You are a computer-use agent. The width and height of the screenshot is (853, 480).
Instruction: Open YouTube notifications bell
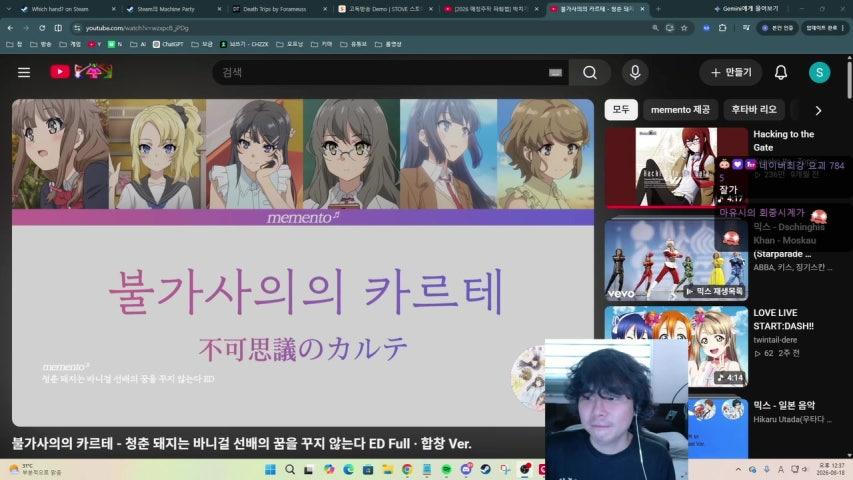tap(781, 72)
